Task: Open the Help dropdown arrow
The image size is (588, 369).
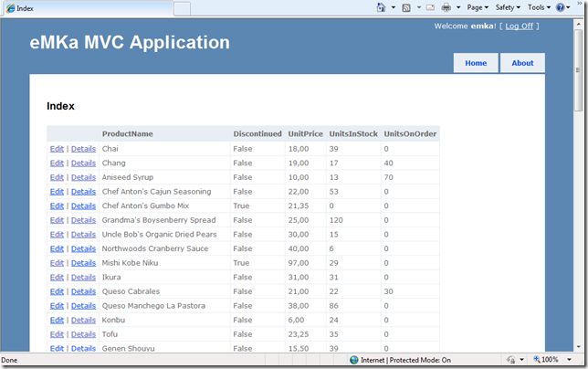Action: coord(568,7)
